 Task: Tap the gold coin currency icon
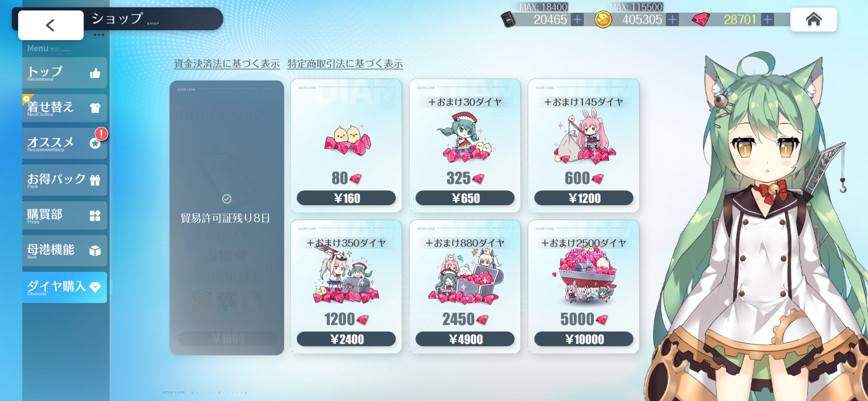pos(603,20)
